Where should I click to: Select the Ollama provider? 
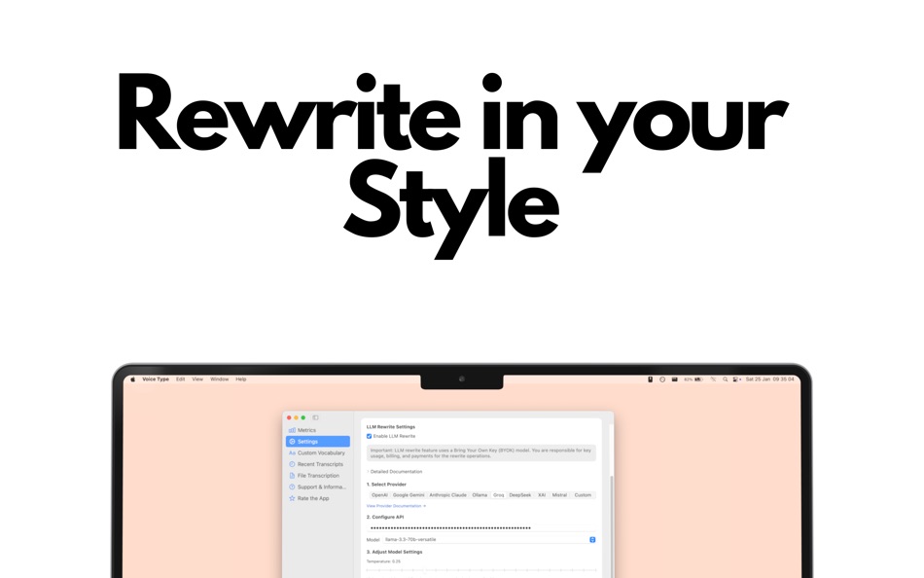(480, 495)
